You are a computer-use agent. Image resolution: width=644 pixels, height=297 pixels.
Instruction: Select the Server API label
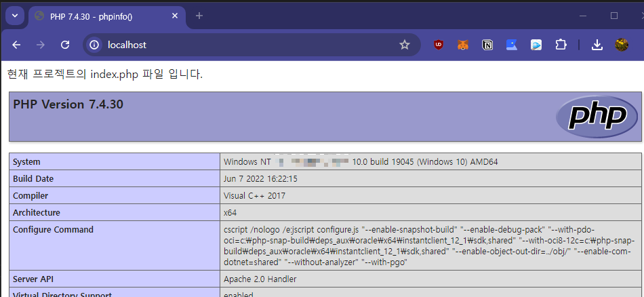(x=33, y=279)
